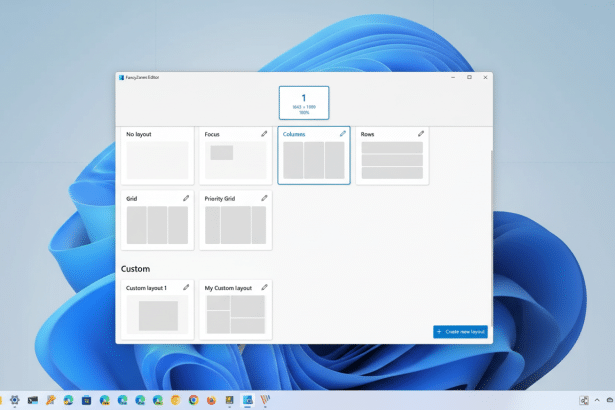Maximize the FancyZones Editor window
The image size is (615, 410).
(469, 78)
